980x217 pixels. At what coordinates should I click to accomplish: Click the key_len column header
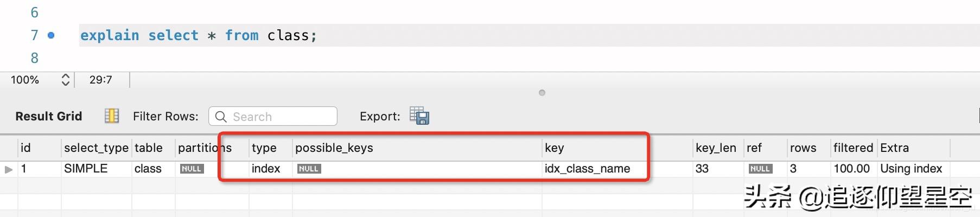pos(716,148)
